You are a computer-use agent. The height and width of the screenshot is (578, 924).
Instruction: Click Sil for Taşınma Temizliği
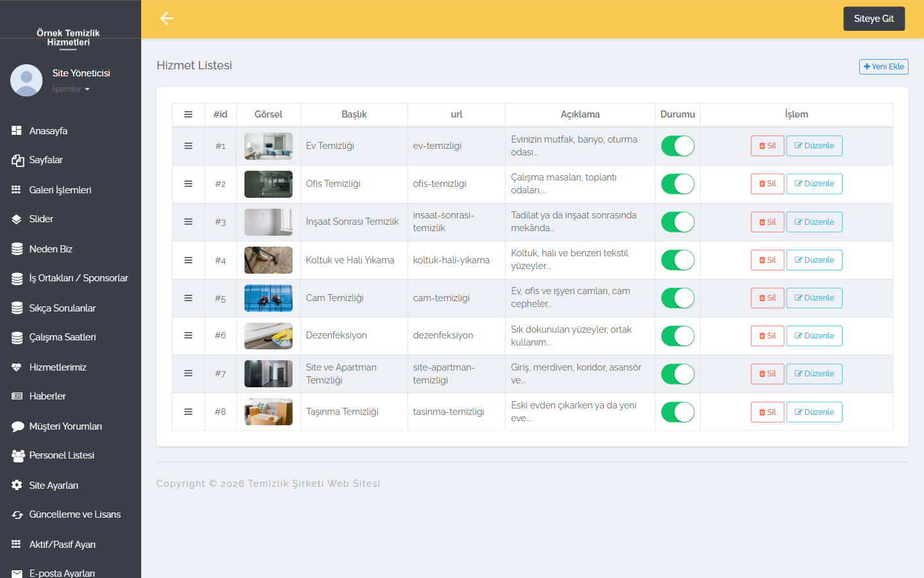coord(767,412)
